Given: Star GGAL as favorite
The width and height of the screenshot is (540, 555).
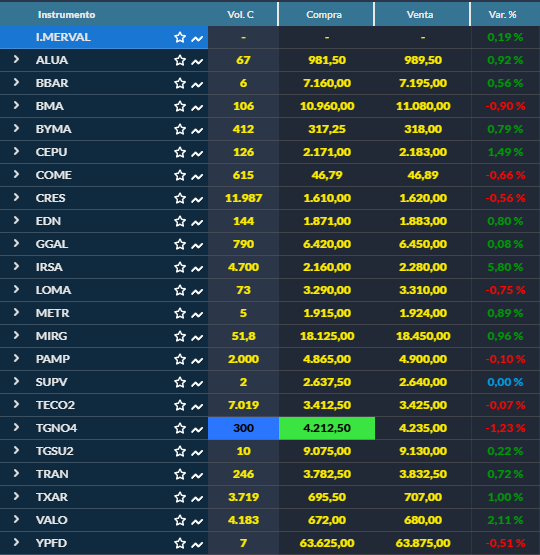Looking at the screenshot, I should (180, 245).
